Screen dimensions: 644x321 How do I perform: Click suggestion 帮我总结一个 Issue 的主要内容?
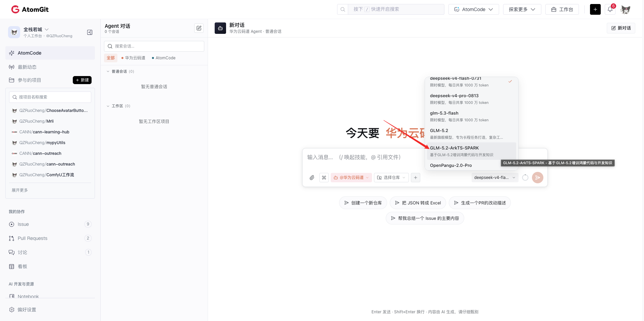coord(425,218)
